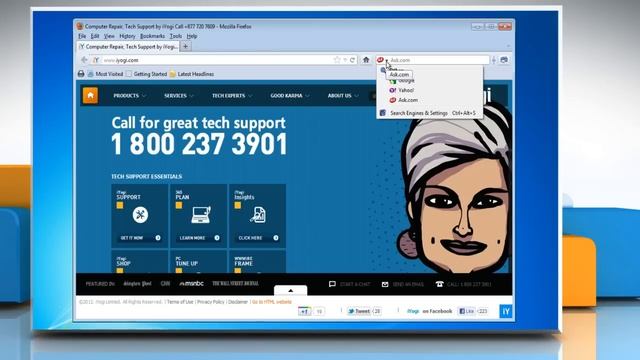The image size is (640, 360).
Task: Open the URL history dropdown arrow
Action: click(x=345, y=60)
